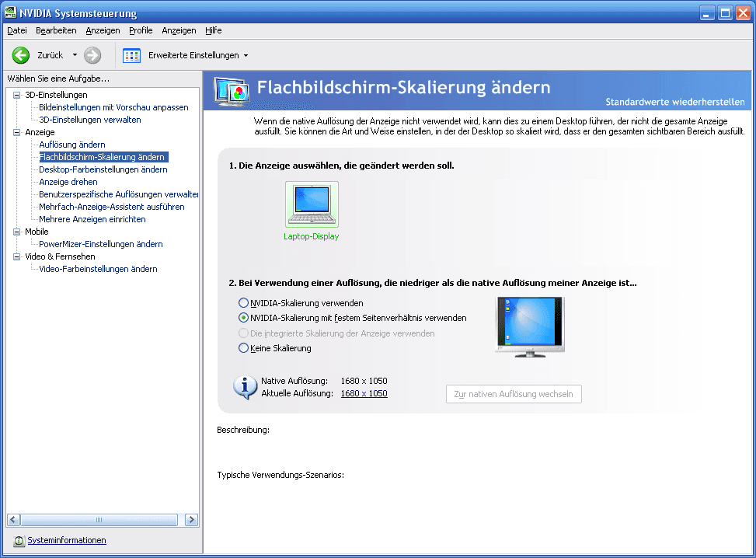The width and height of the screenshot is (756, 558).
Task: Click the blue info bubble icon
Action: click(245, 387)
